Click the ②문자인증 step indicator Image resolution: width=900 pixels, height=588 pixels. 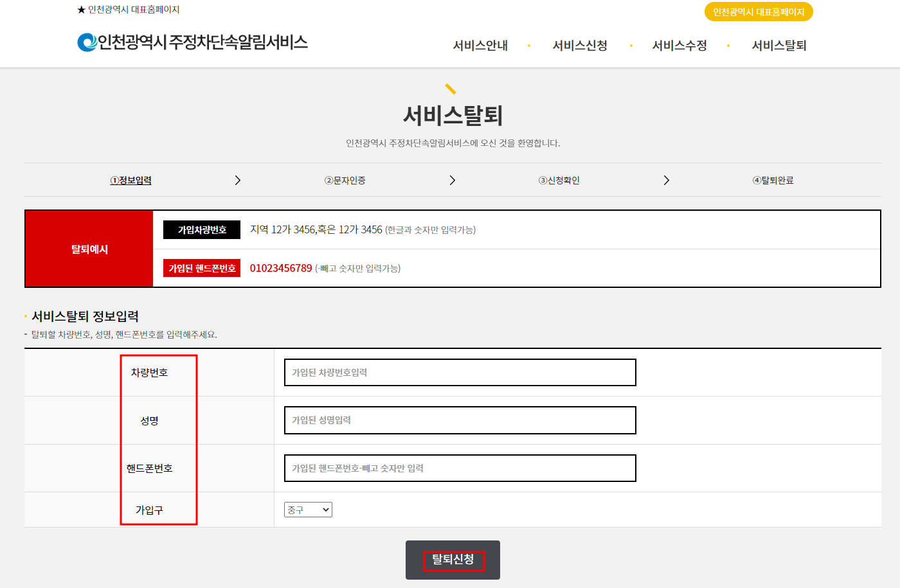tap(345, 181)
